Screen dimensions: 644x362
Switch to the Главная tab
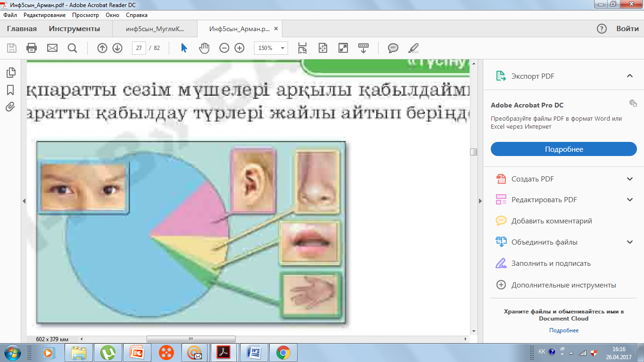pos(22,29)
